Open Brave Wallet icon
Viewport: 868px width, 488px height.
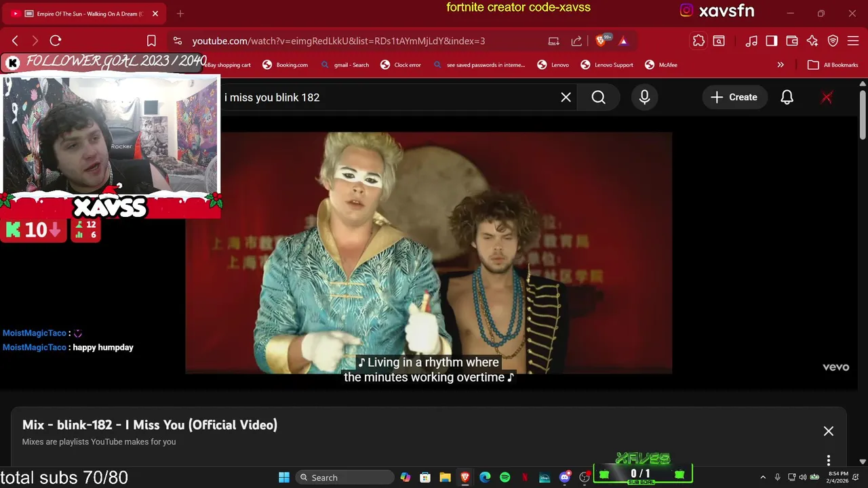792,41
